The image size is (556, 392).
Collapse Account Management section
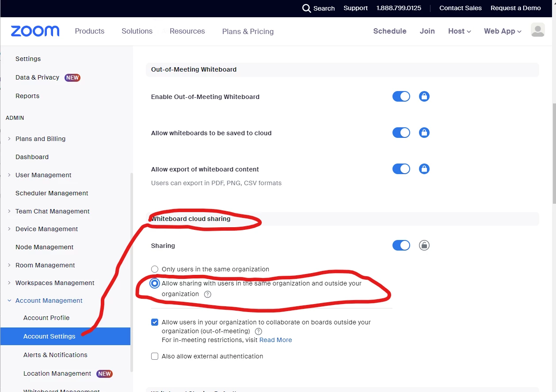tap(9, 301)
